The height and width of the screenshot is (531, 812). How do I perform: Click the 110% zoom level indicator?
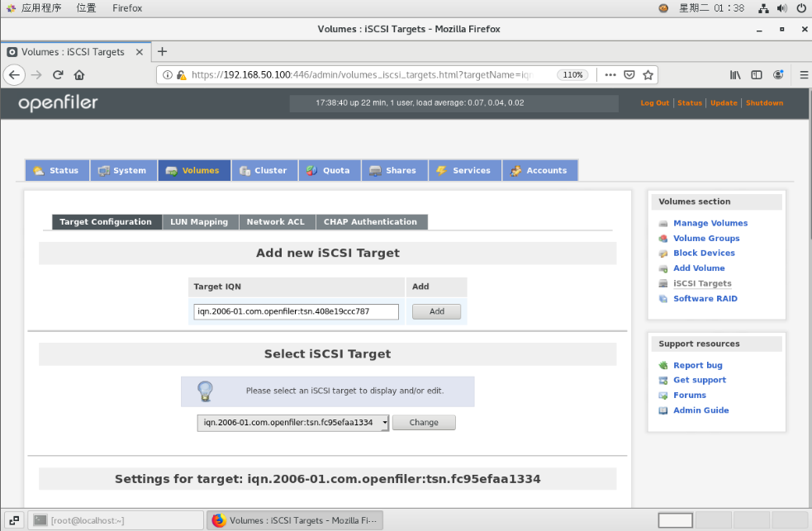click(572, 75)
